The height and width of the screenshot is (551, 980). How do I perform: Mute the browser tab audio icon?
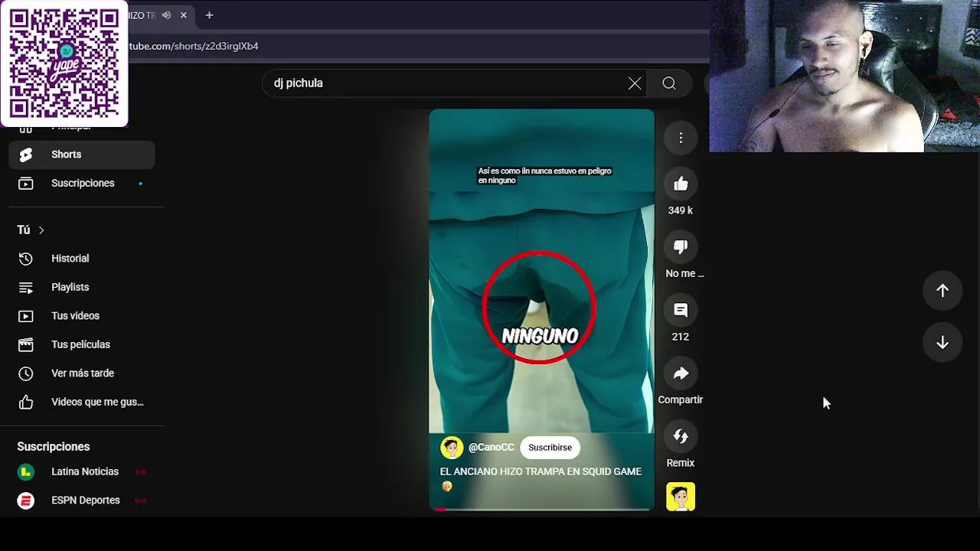coord(166,15)
